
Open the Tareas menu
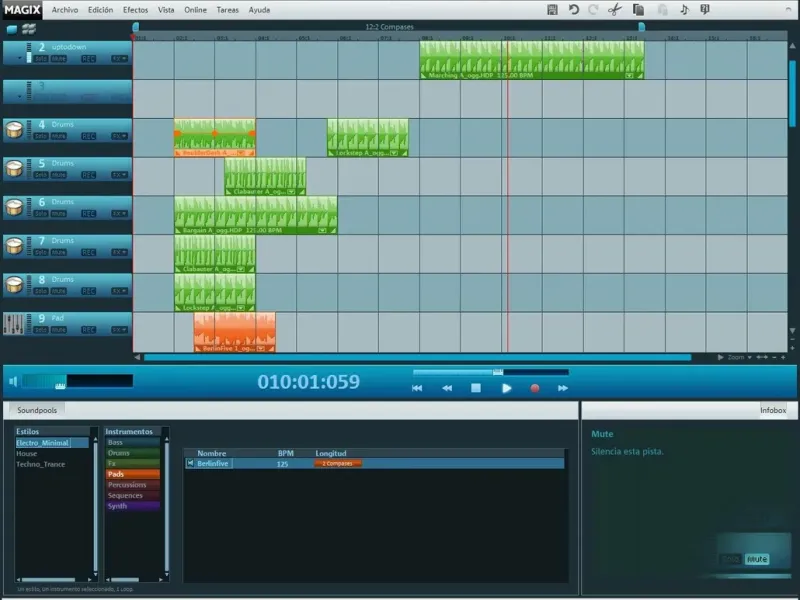click(x=228, y=10)
